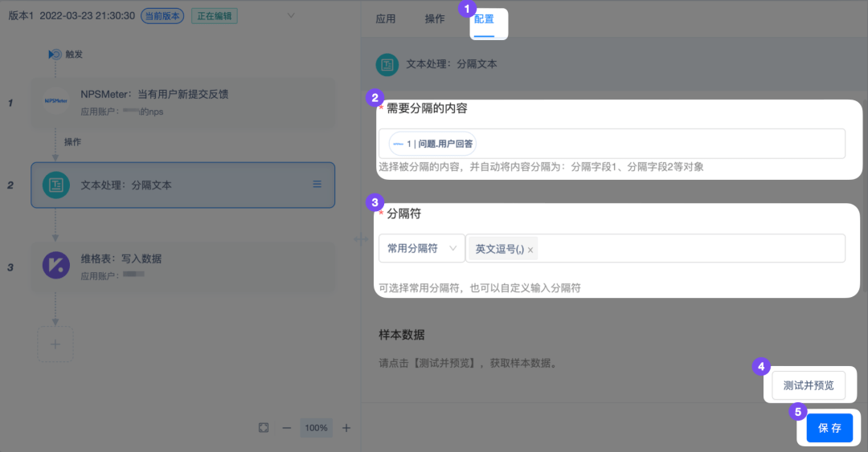Click the 版本1 2022-03-23 21:30:30 text
868x452 pixels.
pyautogui.click(x=72, y=16)
